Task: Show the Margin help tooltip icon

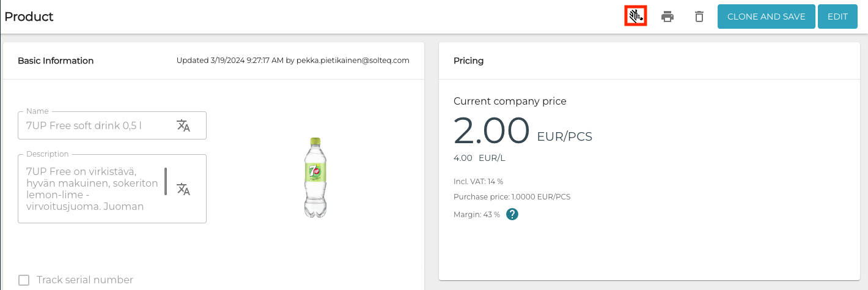Action: [x=512, y=214]
